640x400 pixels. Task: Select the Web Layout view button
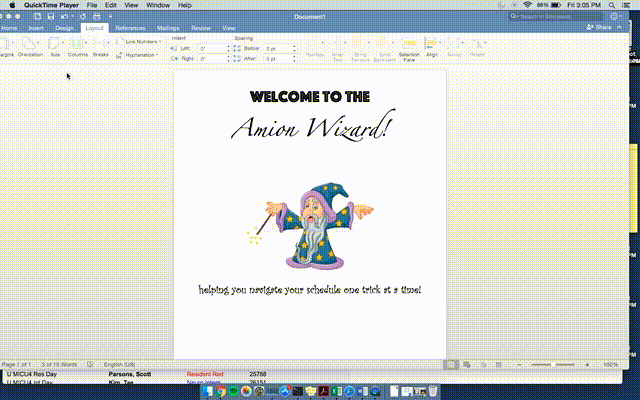(467, 365)
